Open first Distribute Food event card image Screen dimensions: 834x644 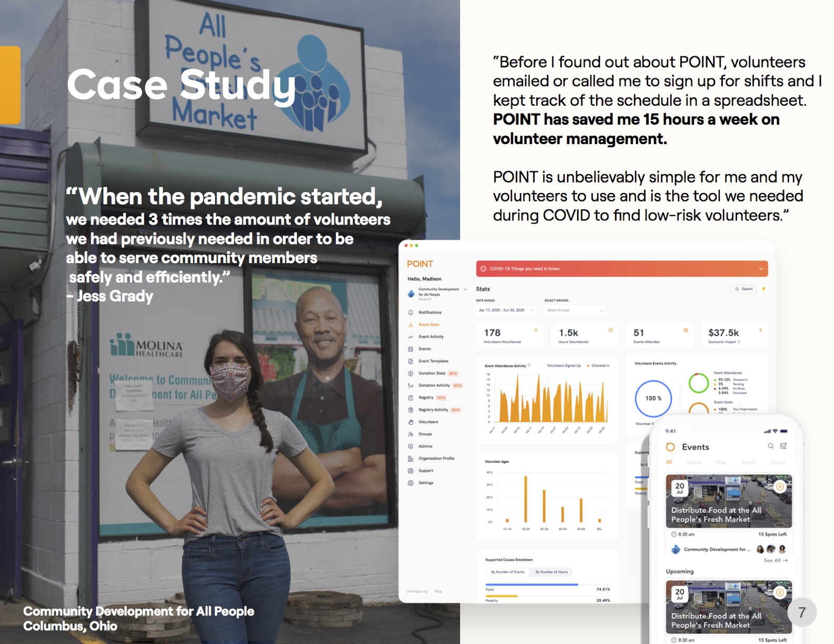pyautogui.click(x=729, y=501)
